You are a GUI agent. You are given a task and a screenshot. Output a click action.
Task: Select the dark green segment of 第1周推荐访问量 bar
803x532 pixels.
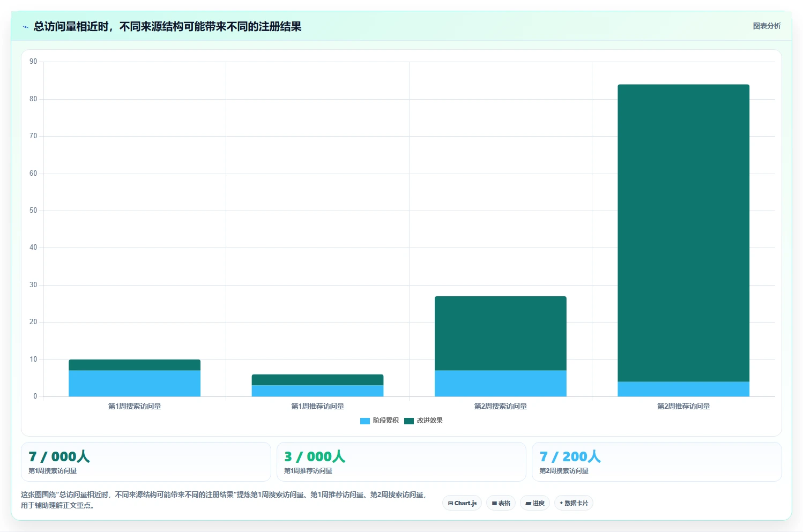click(317, 380)
